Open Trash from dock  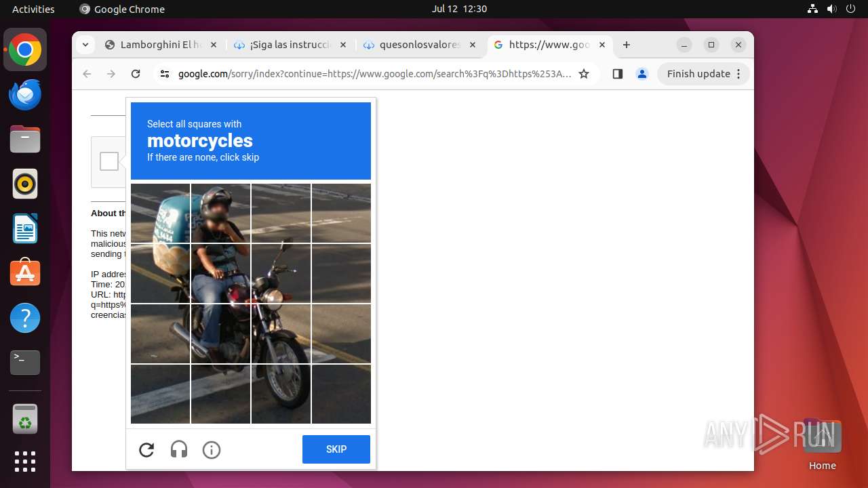25,419
